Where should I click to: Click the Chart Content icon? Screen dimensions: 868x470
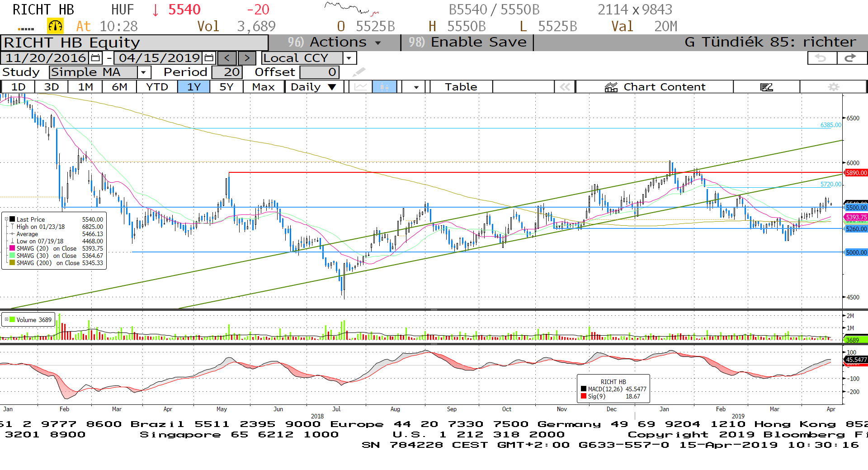click(611, 87)
